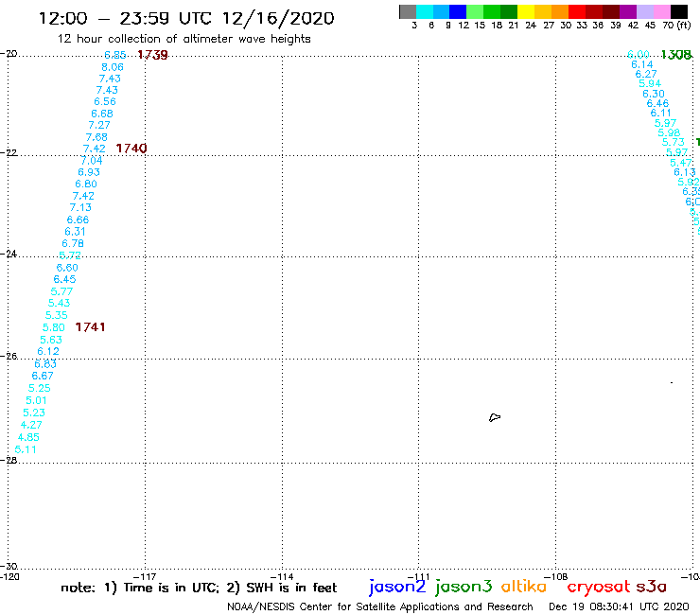Click the wave height value '6.46'
This screenshot has width=700, height=615.
[x=657, y=104]
